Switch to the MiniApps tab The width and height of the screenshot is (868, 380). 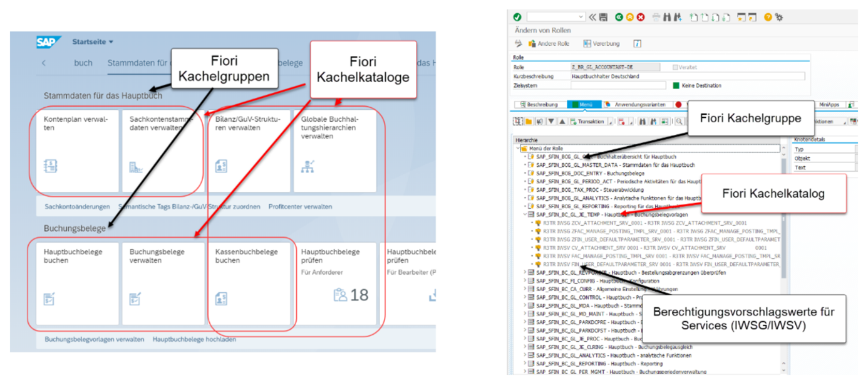[830, 105]
